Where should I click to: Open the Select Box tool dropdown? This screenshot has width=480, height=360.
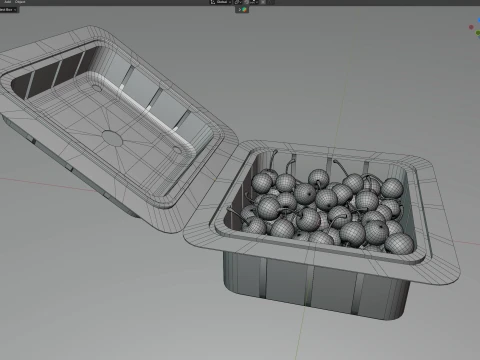point(8,10)
